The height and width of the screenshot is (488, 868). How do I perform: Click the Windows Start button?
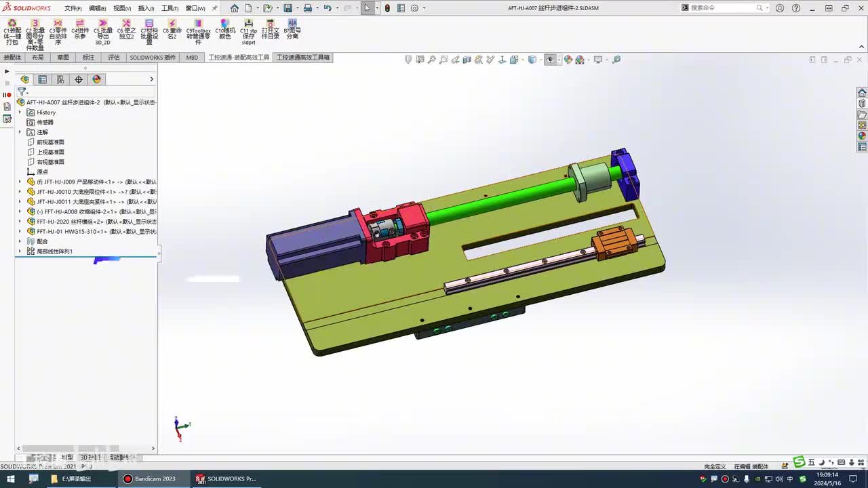tap(10, 479)
